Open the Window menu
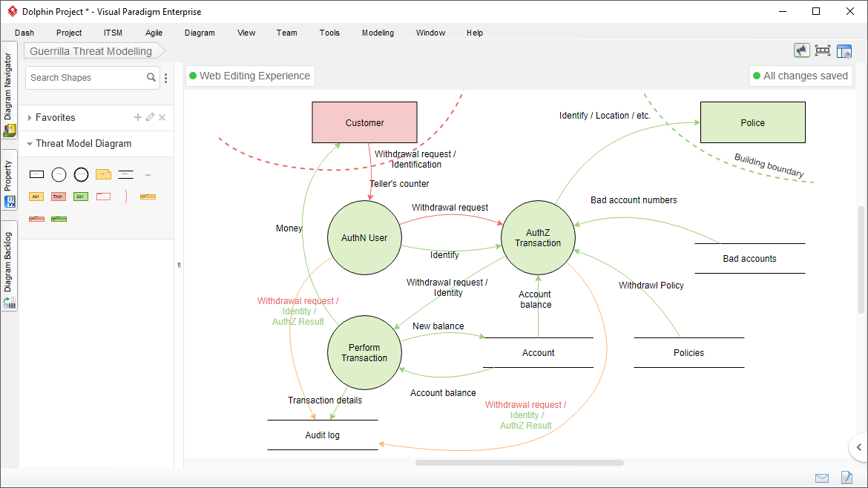This screenshot has height=488, width=868. tap(431, 33)
